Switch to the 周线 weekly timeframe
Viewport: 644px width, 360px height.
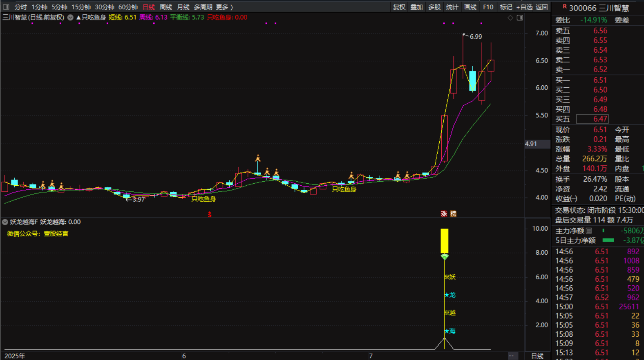[x=165, y=7]
